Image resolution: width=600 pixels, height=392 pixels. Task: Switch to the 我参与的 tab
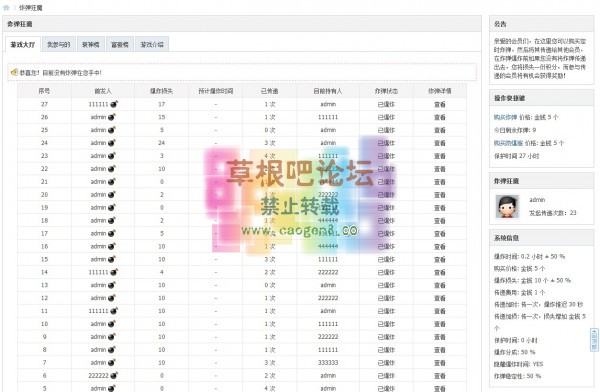[59, 44]
